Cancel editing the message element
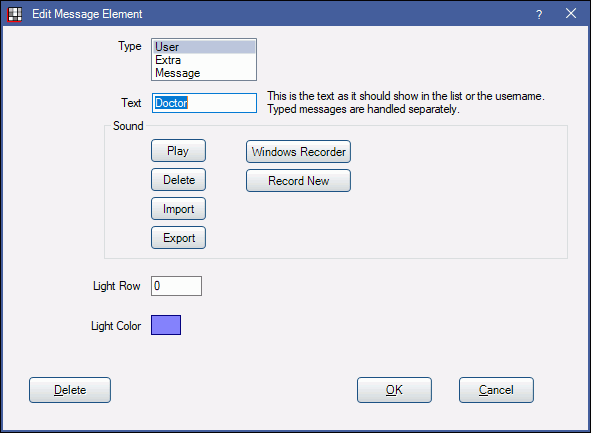 point(496,390)
